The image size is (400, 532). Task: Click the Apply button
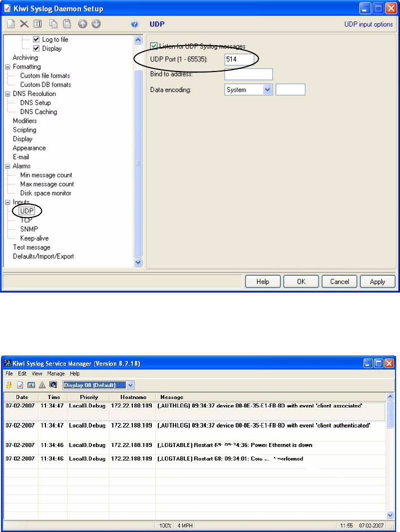(x=378, y=281)
